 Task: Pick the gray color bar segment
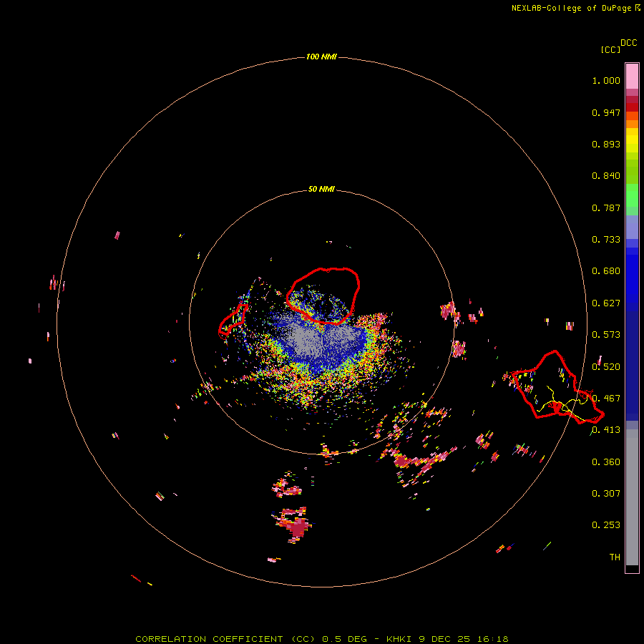(632, 497)
